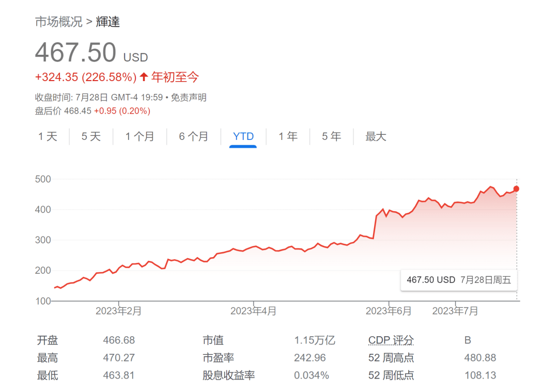The image size is (558, 392).
Task: Switch to the 1 个月 range tab
Action: coord(139,136)
